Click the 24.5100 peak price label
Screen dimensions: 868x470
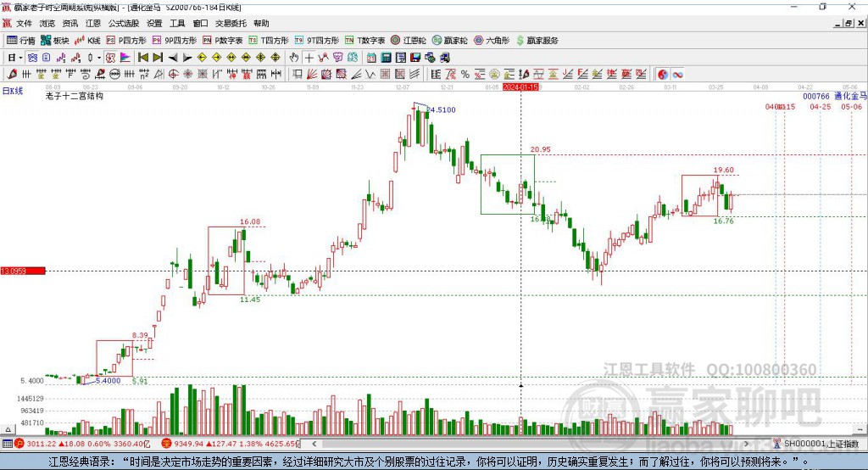441,109
